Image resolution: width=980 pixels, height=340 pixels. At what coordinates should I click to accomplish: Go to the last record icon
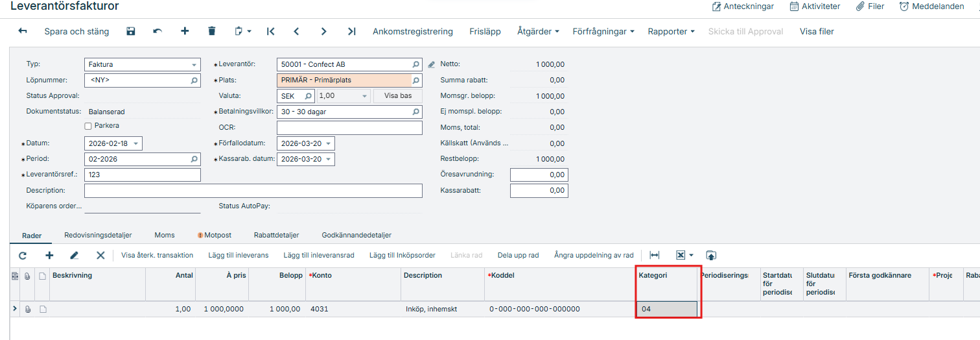coord(351,31)
